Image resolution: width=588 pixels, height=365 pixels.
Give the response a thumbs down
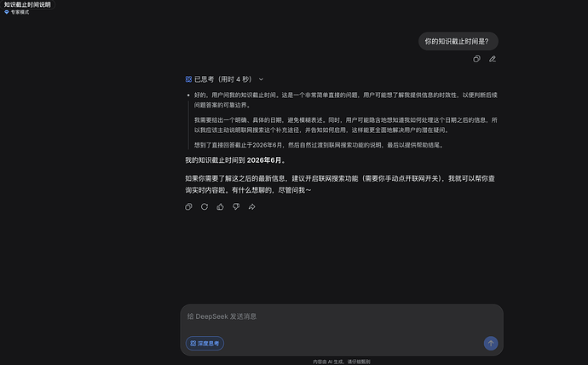click(236, 206)
